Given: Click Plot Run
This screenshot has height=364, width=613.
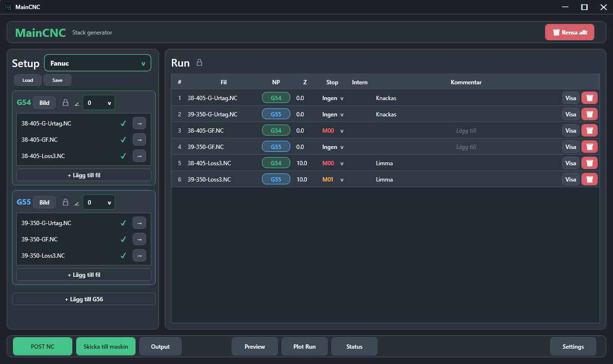Looking at the screenshot, I should coord(305,346).
